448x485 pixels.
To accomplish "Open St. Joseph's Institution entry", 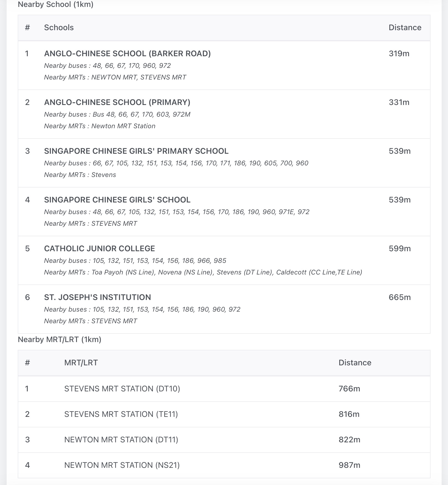I will pos(97,297).
